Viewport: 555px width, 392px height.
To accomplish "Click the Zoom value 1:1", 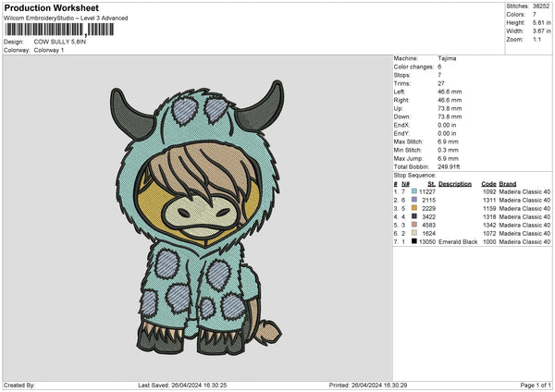I will click(536, 39).
